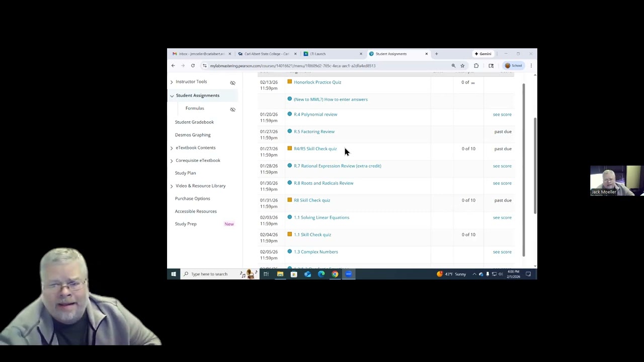Reload the page with refresh icon
The height and width of the screenshot is (362, 644).
point(193,66)
